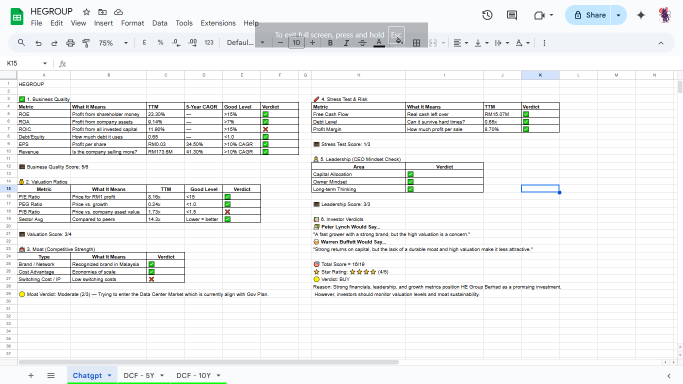Open text color picker
This screenshot has width=683, height=384.
click(379, 43)
